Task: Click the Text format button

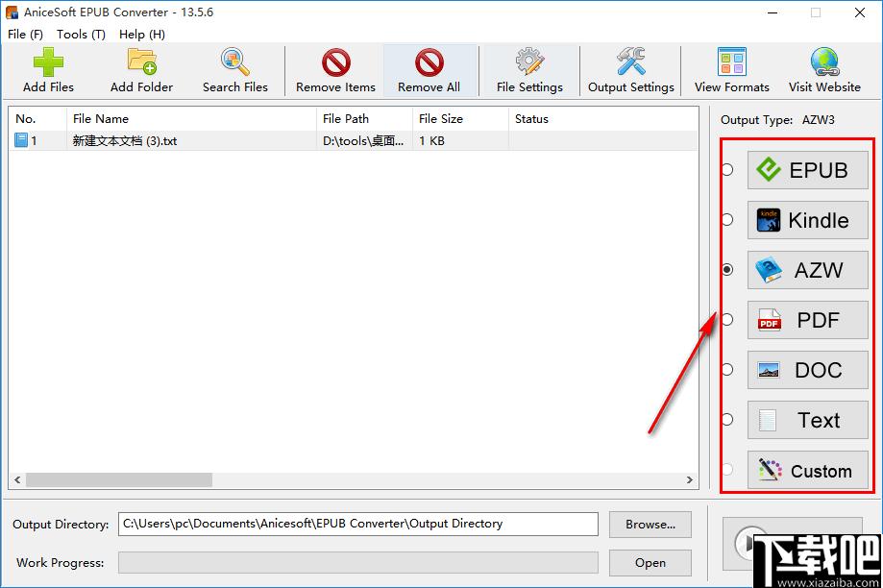Action: [807, 420]
